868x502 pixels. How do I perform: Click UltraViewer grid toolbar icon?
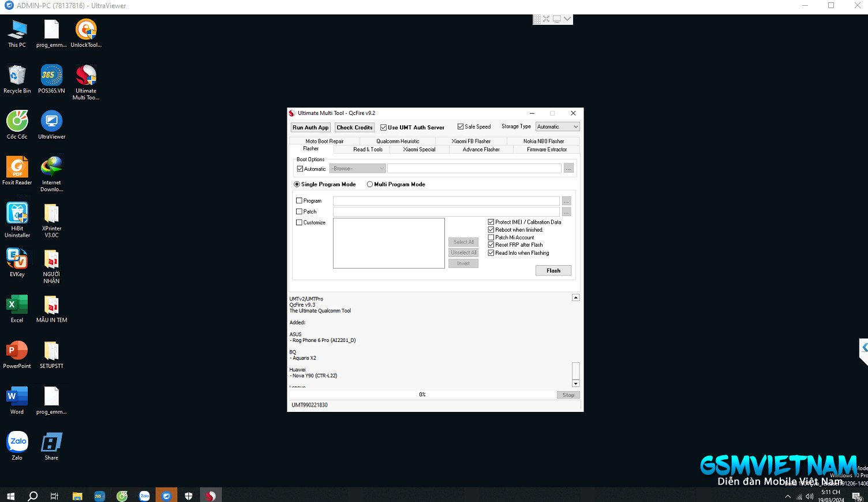537,19
